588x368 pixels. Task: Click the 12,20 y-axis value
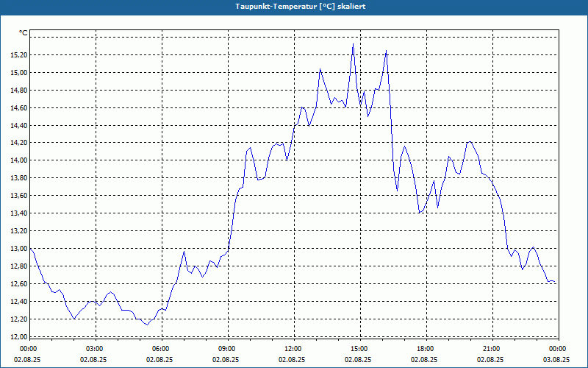tap(19, 319)
